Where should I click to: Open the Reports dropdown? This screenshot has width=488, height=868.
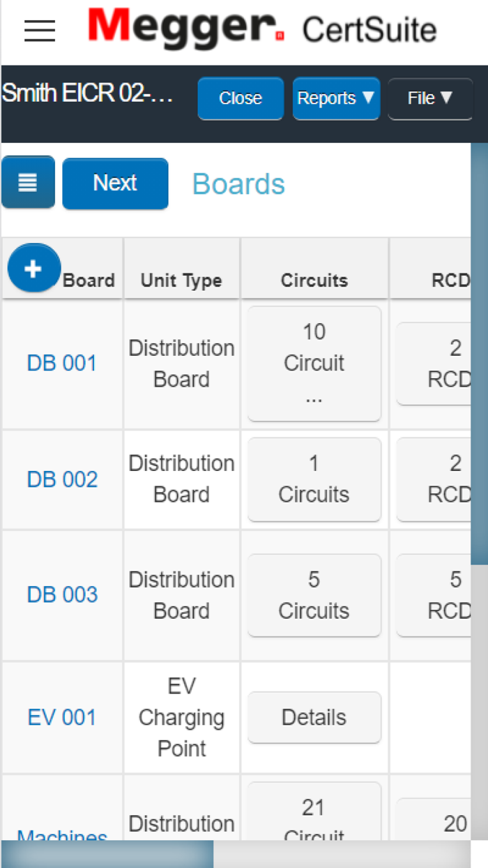click(x=336, y=98)
